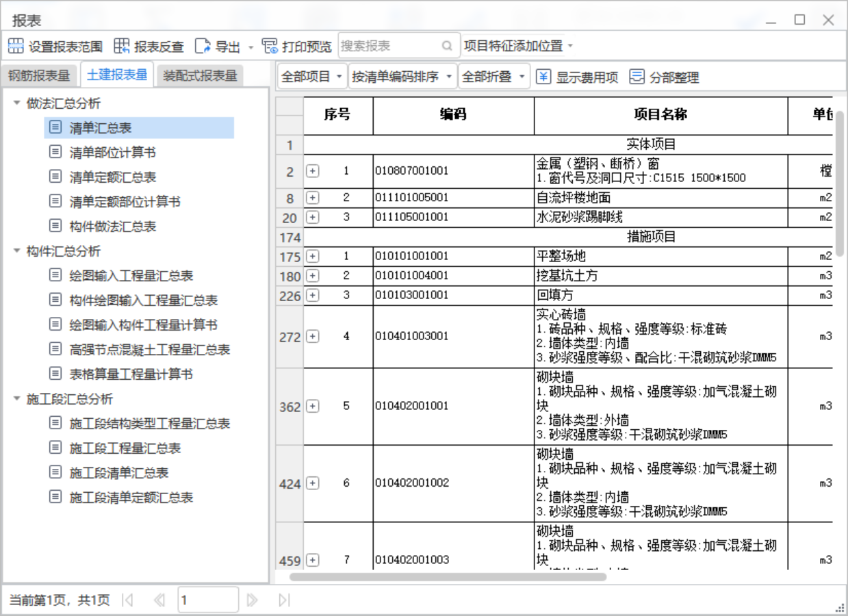Switch to the 钢筋报表量 tab
The width and height of the screenshot is (848, 616).
(x=39, y=75)
